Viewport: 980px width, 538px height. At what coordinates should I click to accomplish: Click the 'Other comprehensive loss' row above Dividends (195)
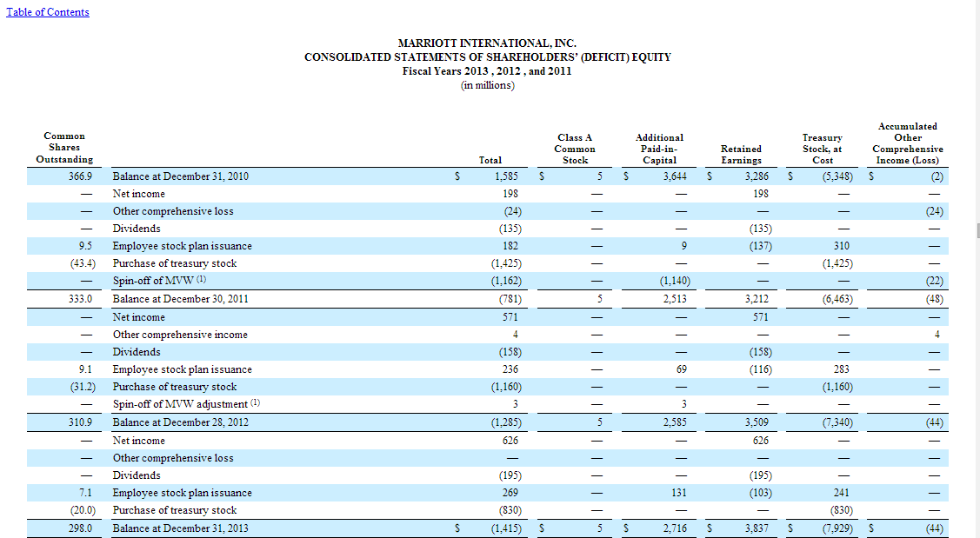pyautogui.click(x=173, y=457)
